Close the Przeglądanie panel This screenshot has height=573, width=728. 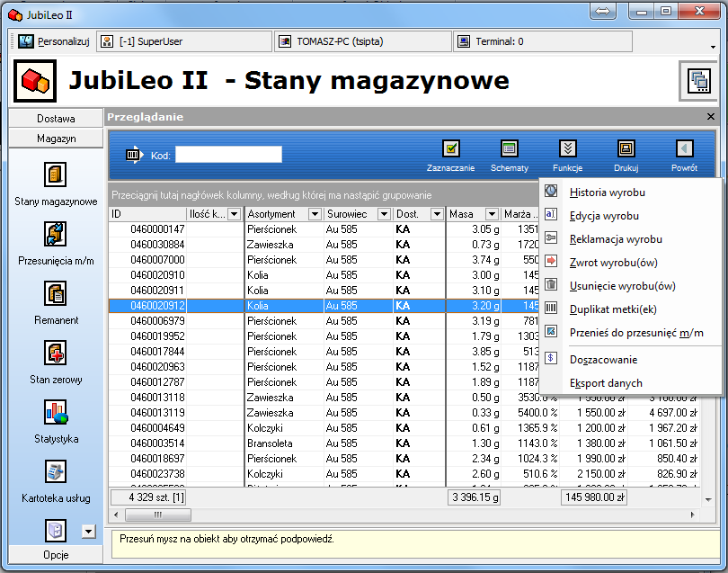(x=710, y=117)
